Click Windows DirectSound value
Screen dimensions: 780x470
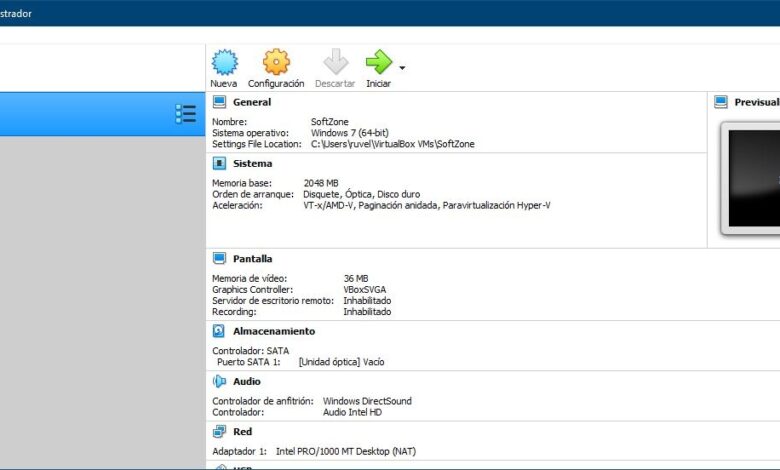tap(367, 401)
